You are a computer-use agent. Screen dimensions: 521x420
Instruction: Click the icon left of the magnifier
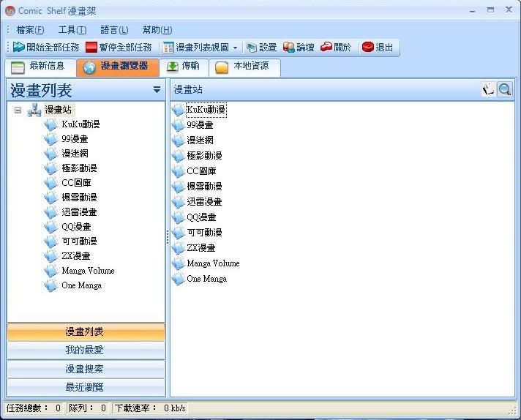click(x=488, y=89)
